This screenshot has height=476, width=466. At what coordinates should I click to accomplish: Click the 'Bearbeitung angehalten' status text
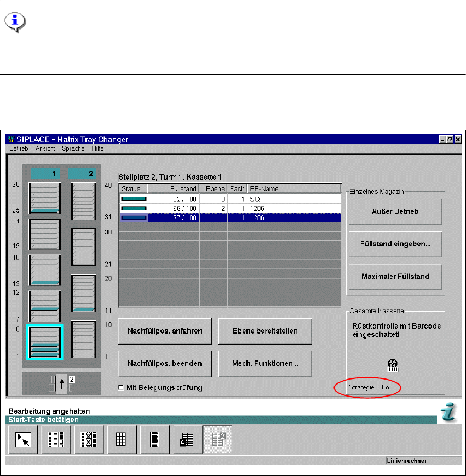click(49, 411)
